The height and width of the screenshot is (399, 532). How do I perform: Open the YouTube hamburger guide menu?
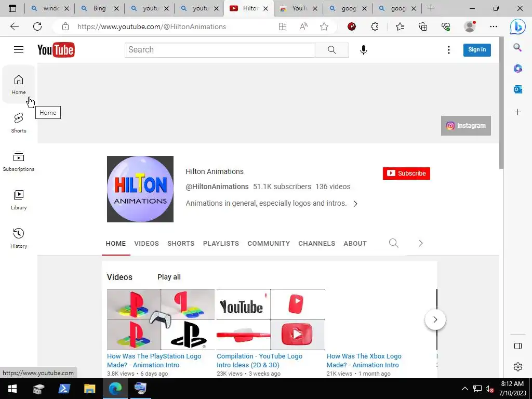click(19, 50)
